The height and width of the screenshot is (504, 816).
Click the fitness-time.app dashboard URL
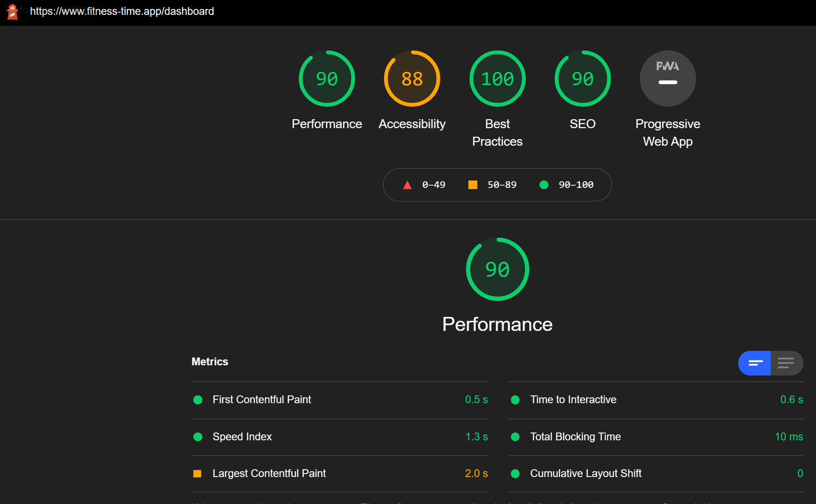click(122, 11)
